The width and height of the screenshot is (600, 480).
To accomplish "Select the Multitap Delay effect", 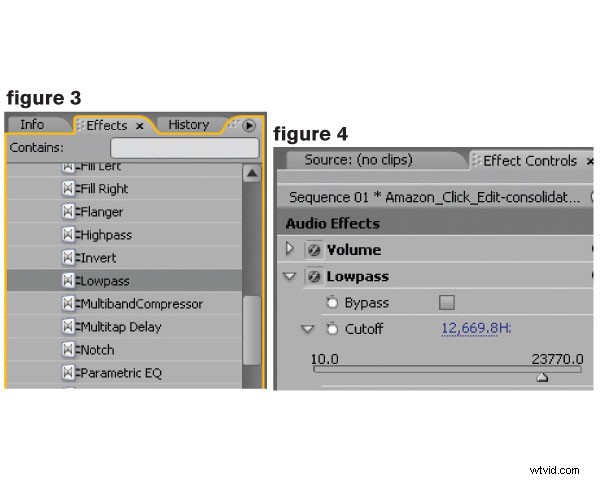I will tap(124, 327).
